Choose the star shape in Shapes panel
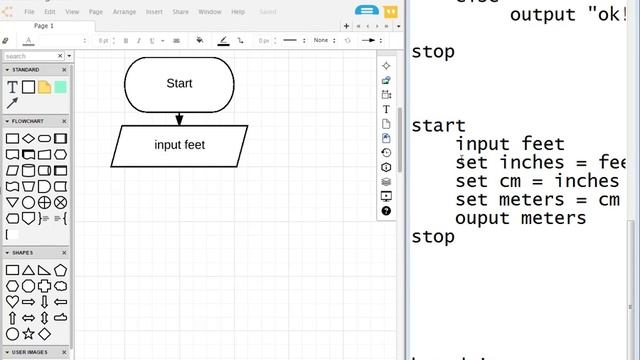 [28, 334]
